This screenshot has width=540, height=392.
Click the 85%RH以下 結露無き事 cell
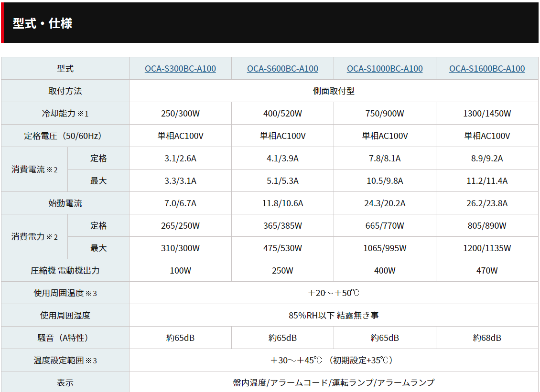pos(334,315)
